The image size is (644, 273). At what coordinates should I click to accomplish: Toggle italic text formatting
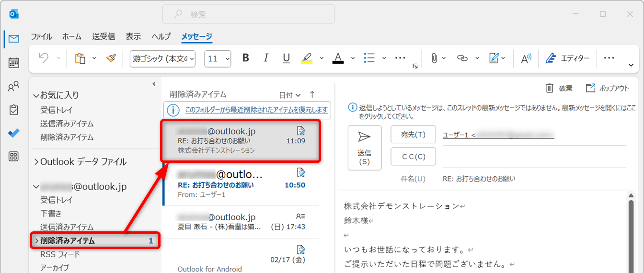coord(266,58)
